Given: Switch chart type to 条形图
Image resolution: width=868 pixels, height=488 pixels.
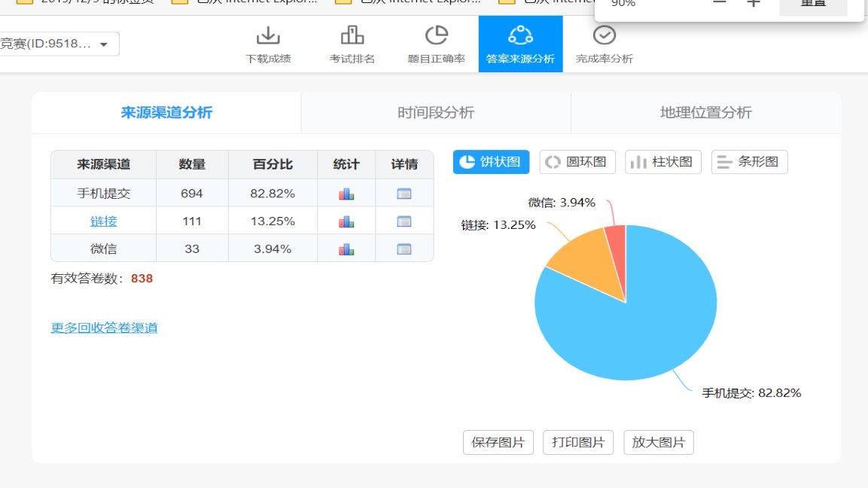Looking at the screenshot, I should click(749, 162).
